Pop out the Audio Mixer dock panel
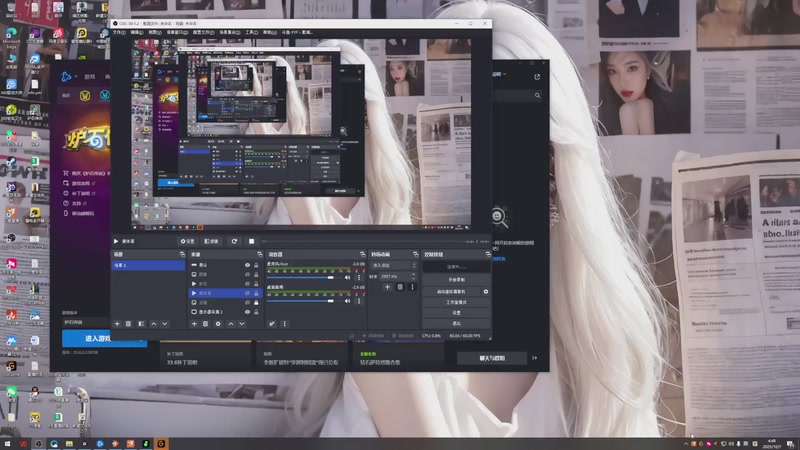This screenshot has width=800, height=450. 362,254
